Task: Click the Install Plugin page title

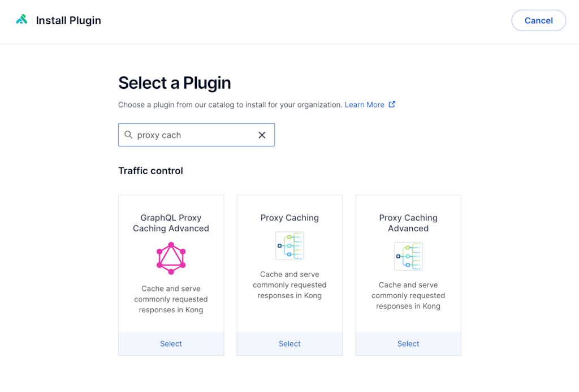Action: pyautogui.click(x=68, y=20)
